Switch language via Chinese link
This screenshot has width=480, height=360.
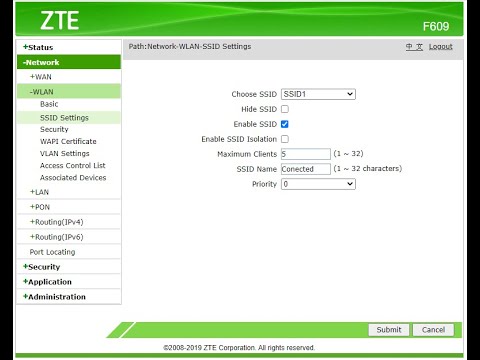pyautogui.click(x=414, y=47)
